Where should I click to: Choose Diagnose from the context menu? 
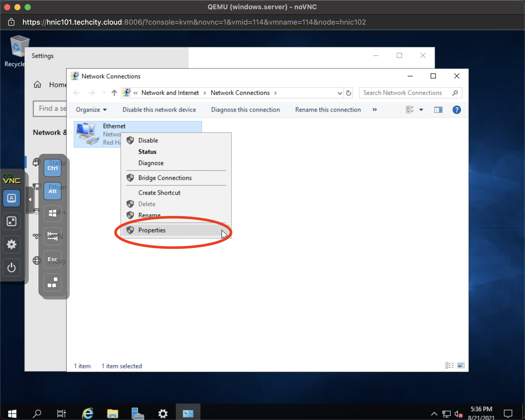176,163
